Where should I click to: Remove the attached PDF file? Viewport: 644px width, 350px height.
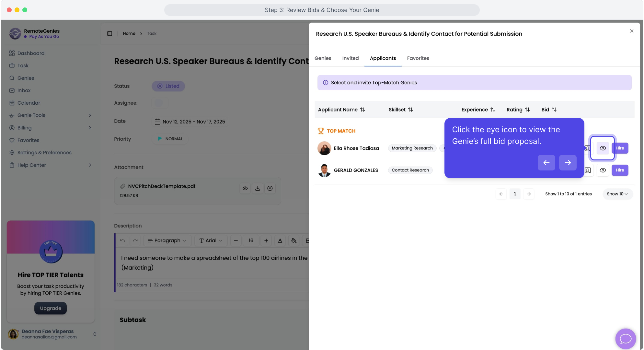270,188
